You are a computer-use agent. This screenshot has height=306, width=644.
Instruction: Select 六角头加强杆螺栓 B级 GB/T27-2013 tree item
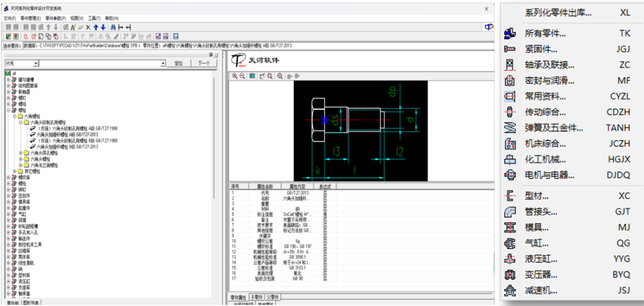[67, 147]
